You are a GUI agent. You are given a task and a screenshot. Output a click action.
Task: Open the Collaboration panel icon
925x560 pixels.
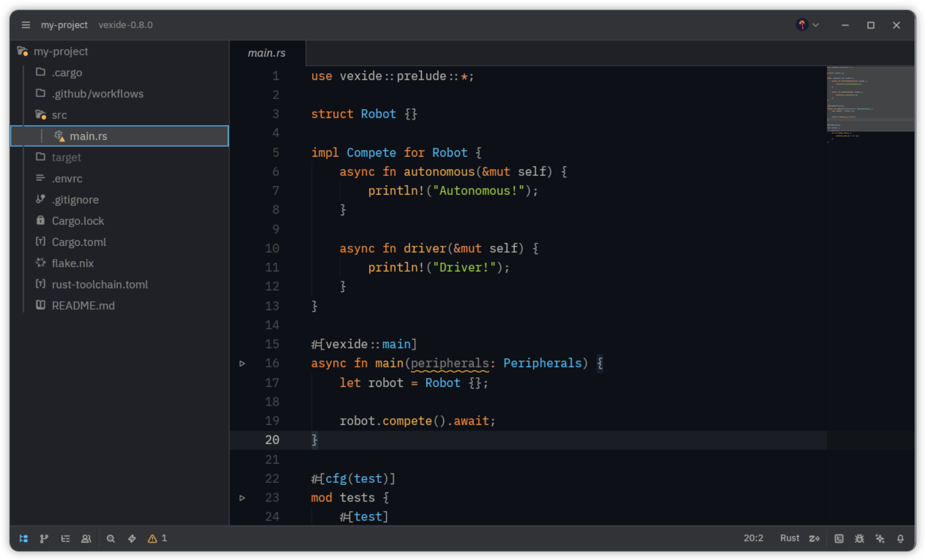pos(86,539)
